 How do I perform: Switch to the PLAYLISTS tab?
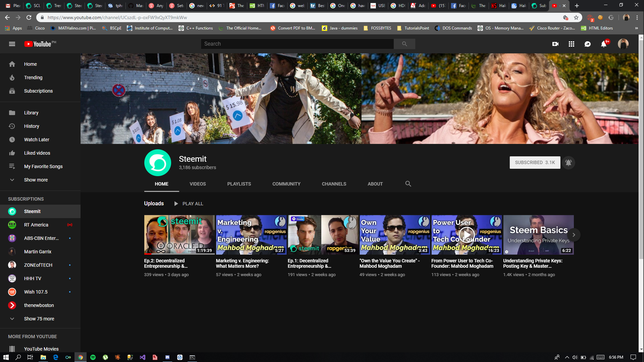tap(239, 184)
